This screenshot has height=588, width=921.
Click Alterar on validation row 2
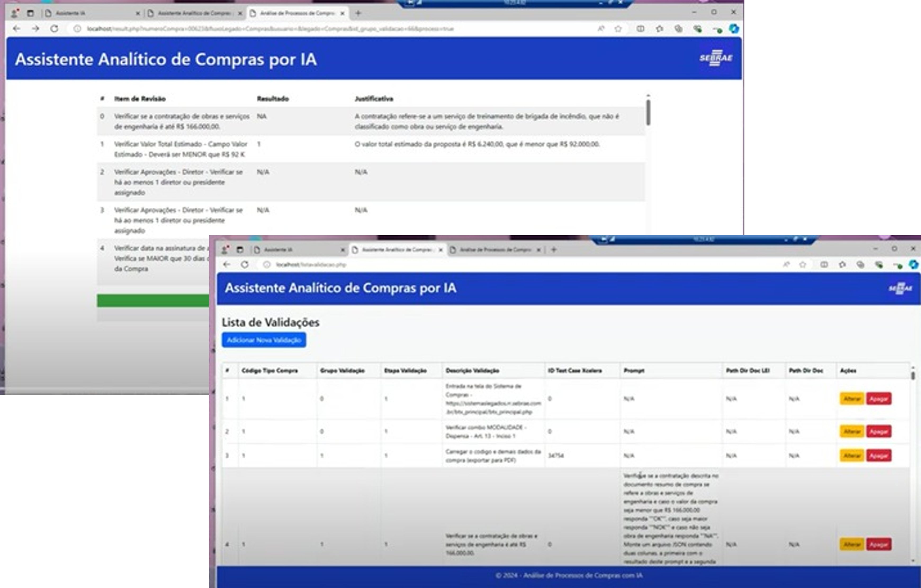(x=851, y=431)
